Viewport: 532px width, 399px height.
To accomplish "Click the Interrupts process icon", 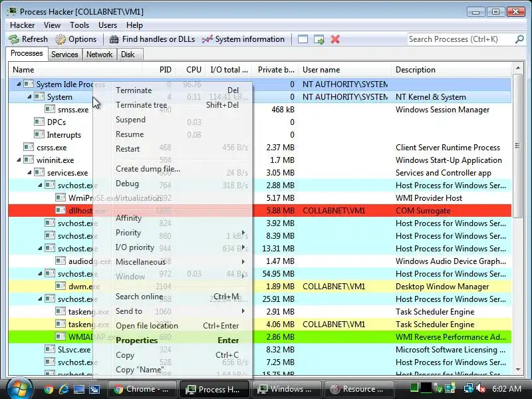I will [x=39, y=134].
